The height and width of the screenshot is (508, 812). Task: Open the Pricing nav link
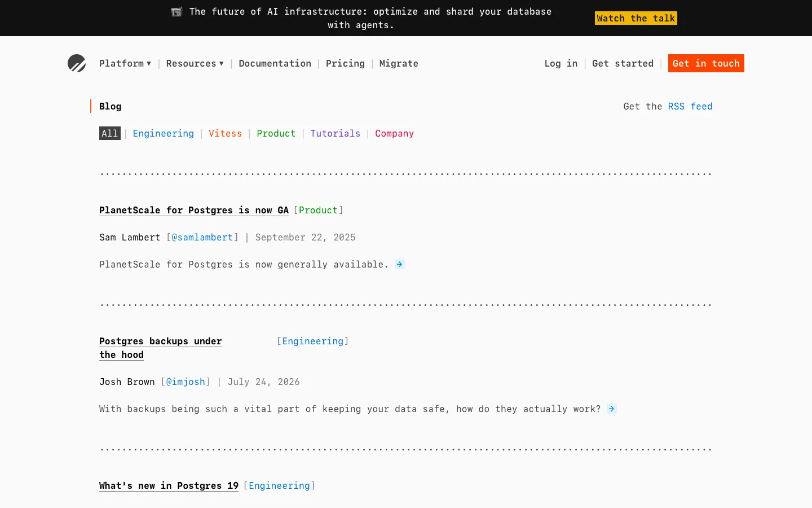(x=345, y=63)
